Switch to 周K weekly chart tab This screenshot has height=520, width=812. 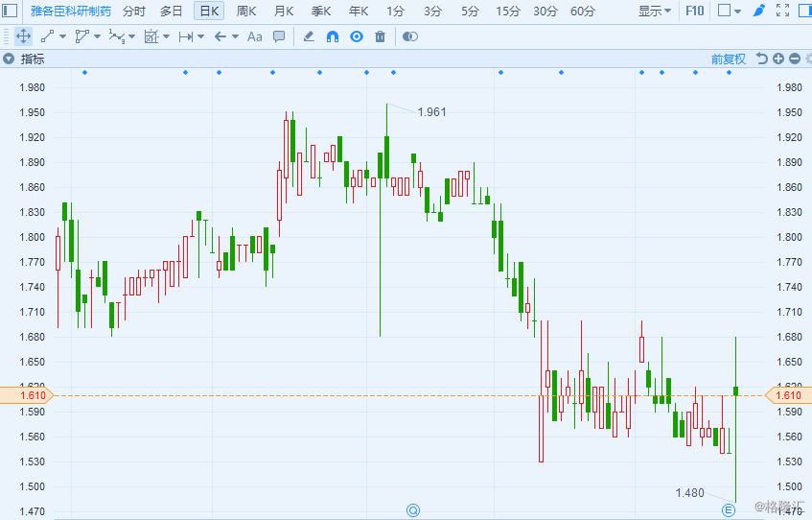pos(246,11)
